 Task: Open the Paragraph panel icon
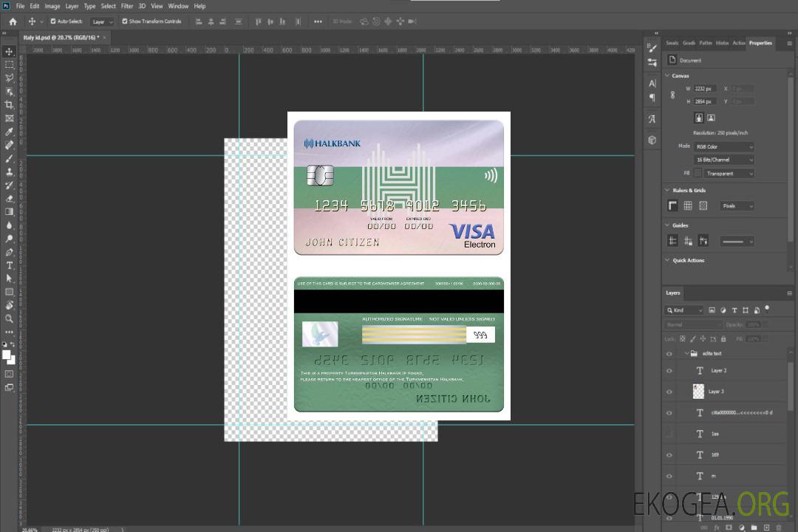coord(652,98)
